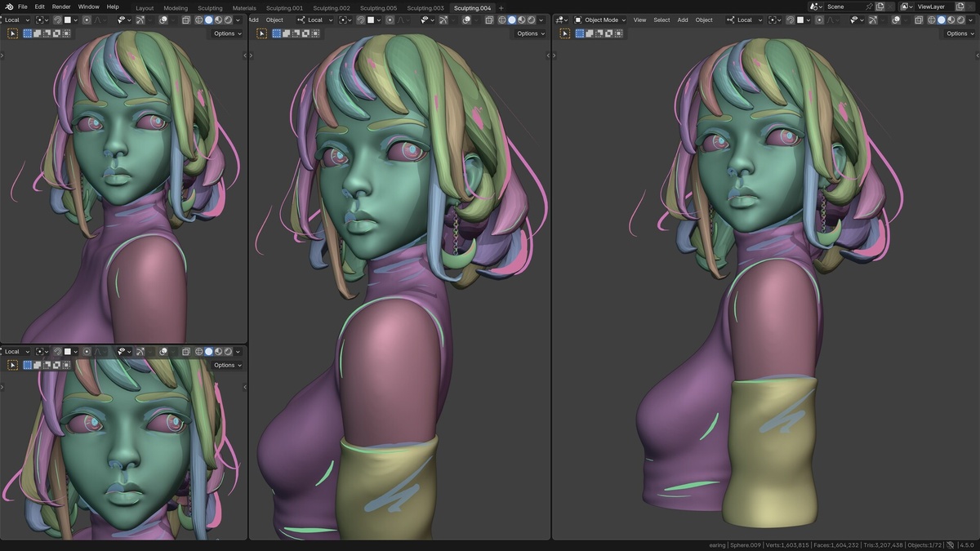Open the Object menu in middle viewport
The width and height of the screenshot is (980, 551).
pos(274,20)
